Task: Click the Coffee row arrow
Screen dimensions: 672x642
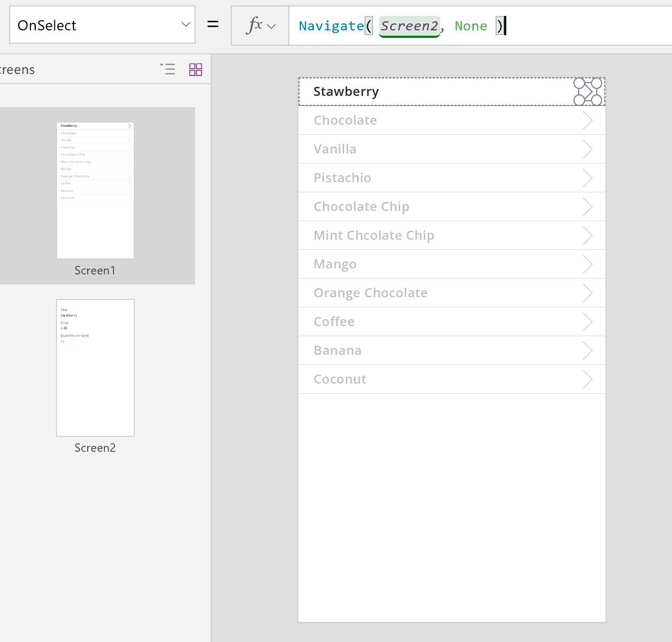Action: (x=588, y=322)
